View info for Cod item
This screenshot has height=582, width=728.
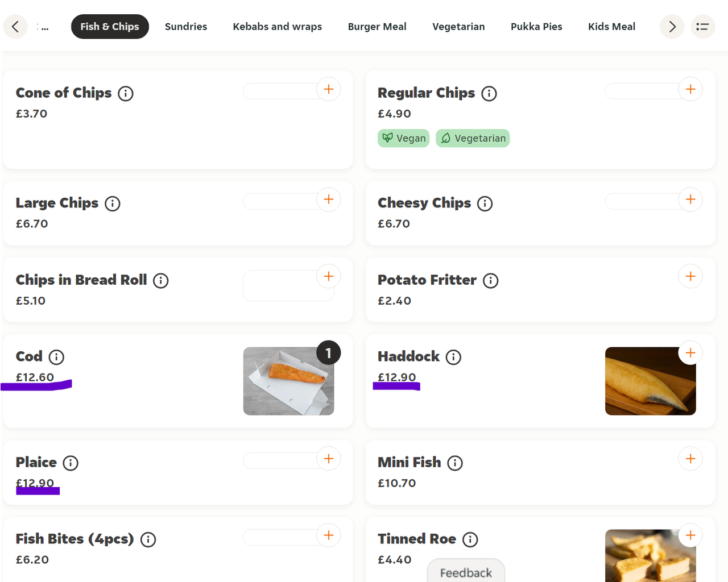[56, 357]
